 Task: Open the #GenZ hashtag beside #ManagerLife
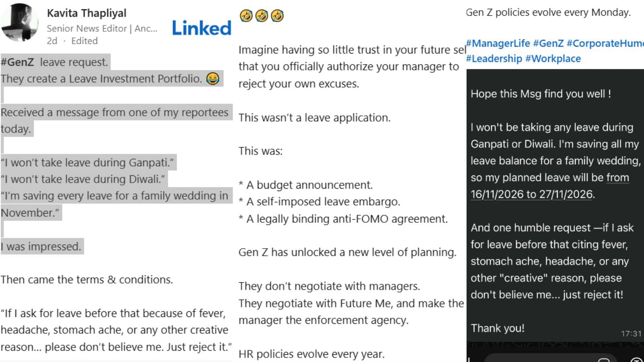[548, 43]
